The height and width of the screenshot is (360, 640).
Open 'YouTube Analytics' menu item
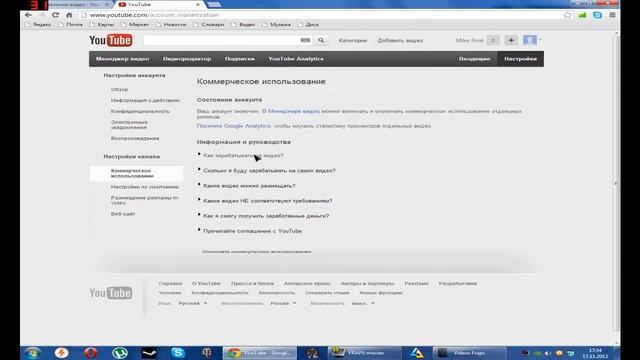pyautogui.click(x=296, y=59)
